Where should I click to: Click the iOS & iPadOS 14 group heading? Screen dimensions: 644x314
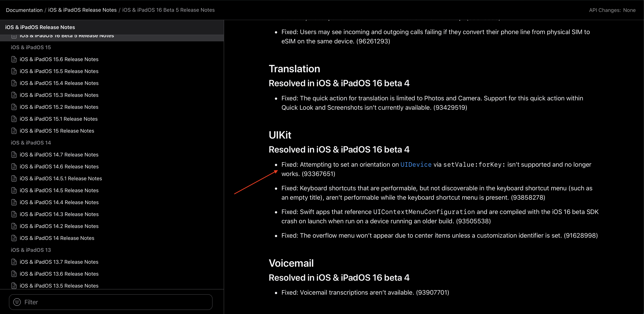[31, 143]
